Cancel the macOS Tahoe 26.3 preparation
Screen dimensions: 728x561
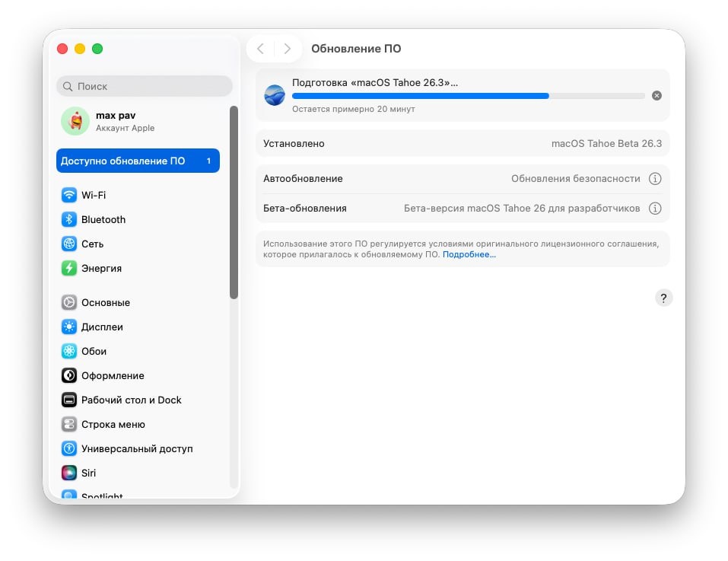[x=656, y=96]
